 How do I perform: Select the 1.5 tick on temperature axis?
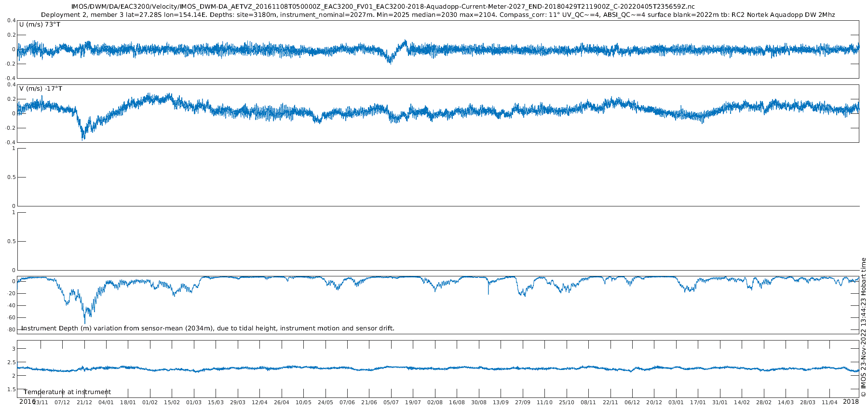pos(12,389)
